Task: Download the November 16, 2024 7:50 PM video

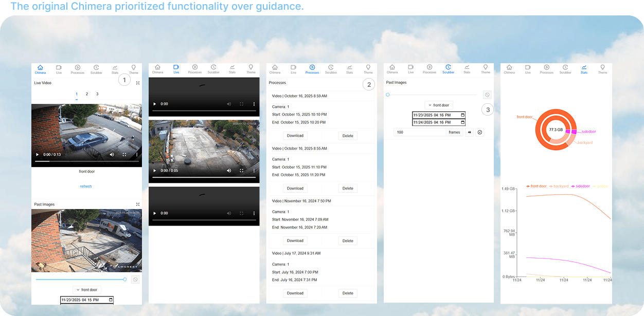Action: tap(295, 240)
